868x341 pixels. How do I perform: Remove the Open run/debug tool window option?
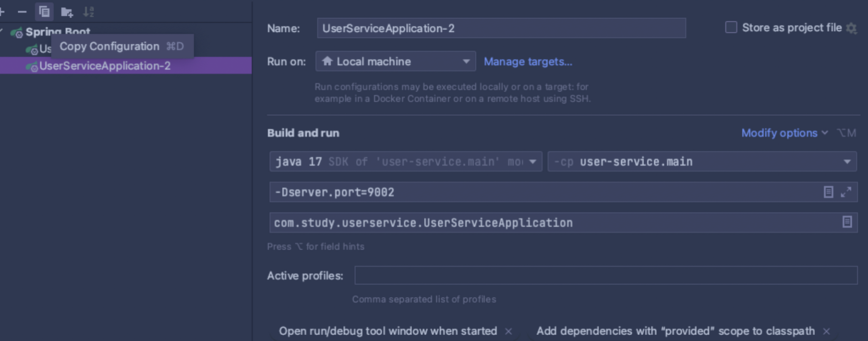click(x=508, y=331)
